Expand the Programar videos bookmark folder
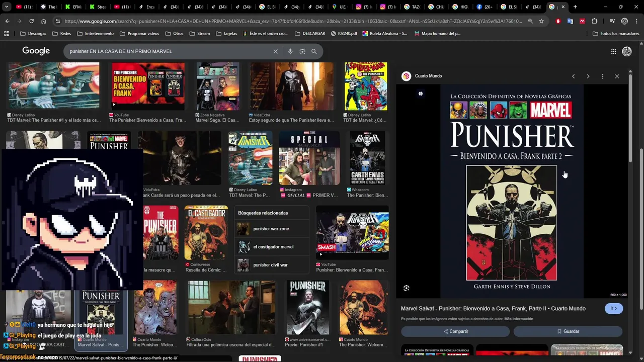The image size is (644, 362). 139,34
